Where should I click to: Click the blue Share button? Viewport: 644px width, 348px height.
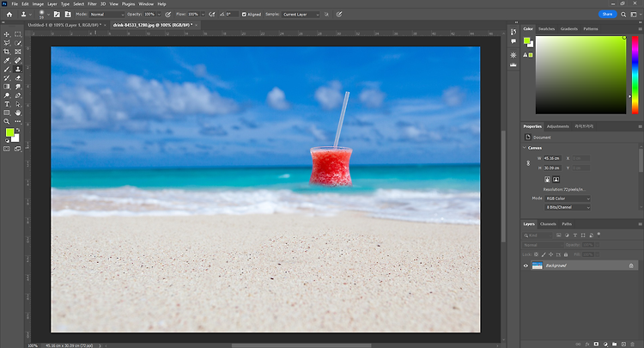click(607, 15)
